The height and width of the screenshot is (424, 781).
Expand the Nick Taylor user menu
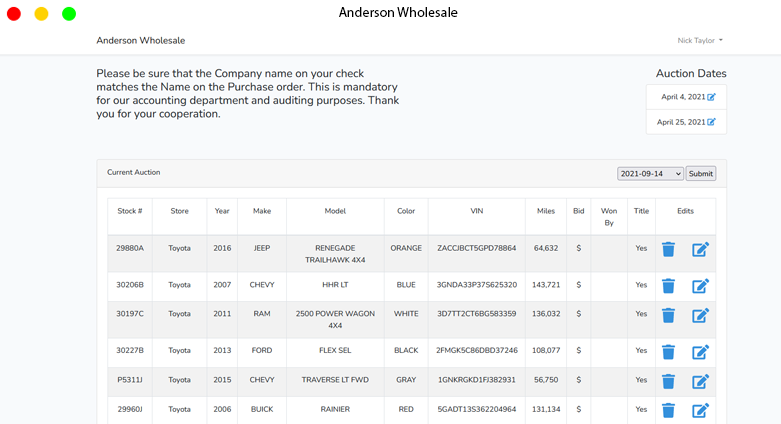pyautogui.click(x=700, y=40)
